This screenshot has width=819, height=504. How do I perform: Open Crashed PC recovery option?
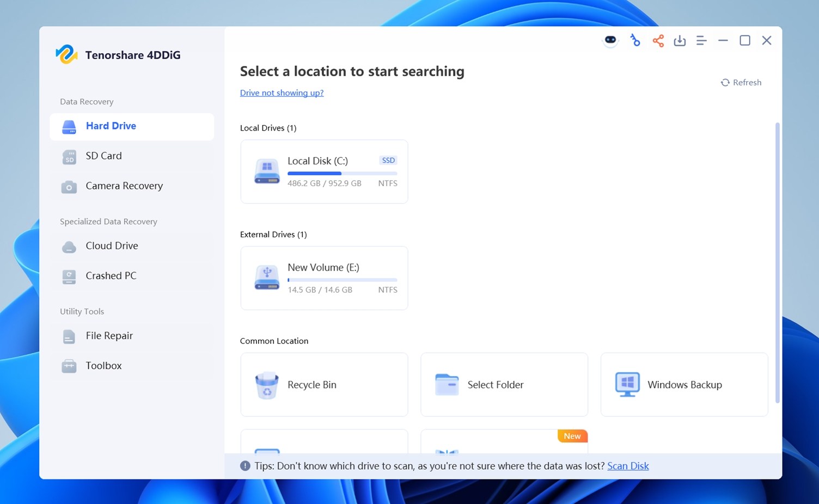pos(111,275)
